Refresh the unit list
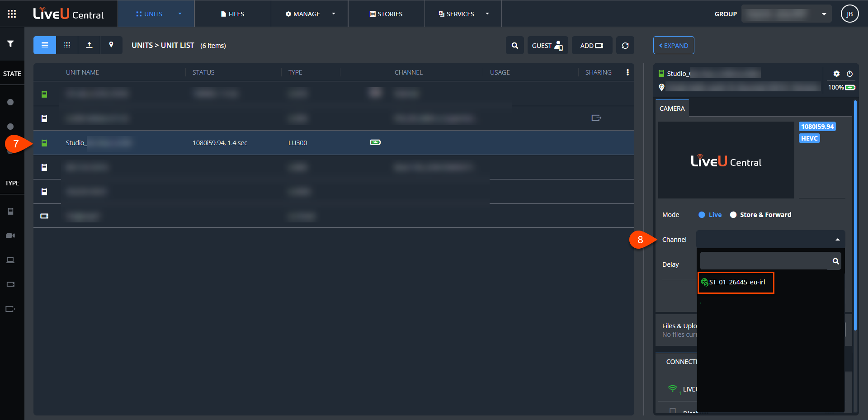The height and width of the screenshot is (420, 868). pos(625,45)
